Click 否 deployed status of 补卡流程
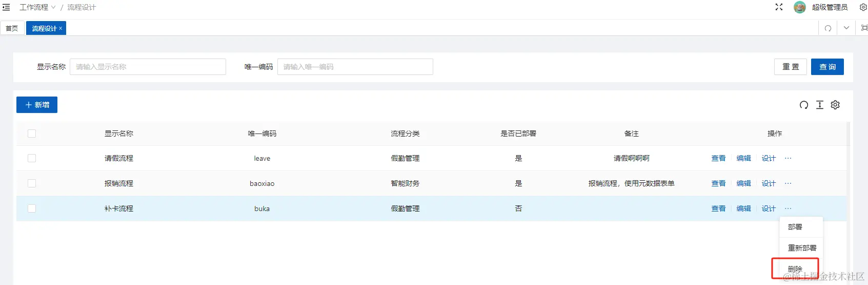This screenshot has height=285, width=868. pos(518,208)
